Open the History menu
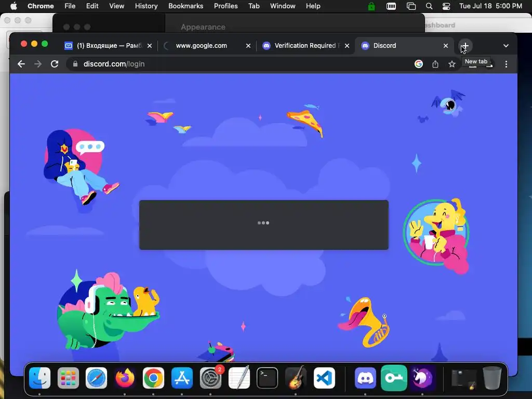Viewport: 532px width, 399px height. [146, 6]
